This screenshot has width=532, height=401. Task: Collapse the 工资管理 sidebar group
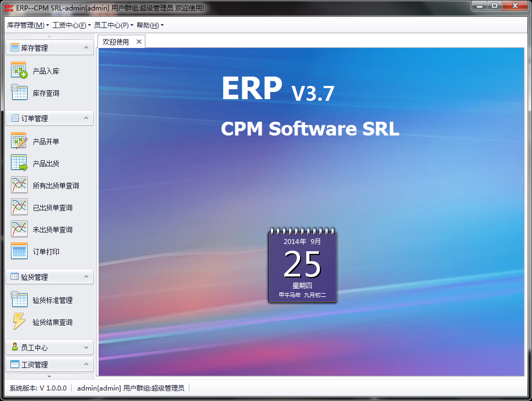click(86, 364)
